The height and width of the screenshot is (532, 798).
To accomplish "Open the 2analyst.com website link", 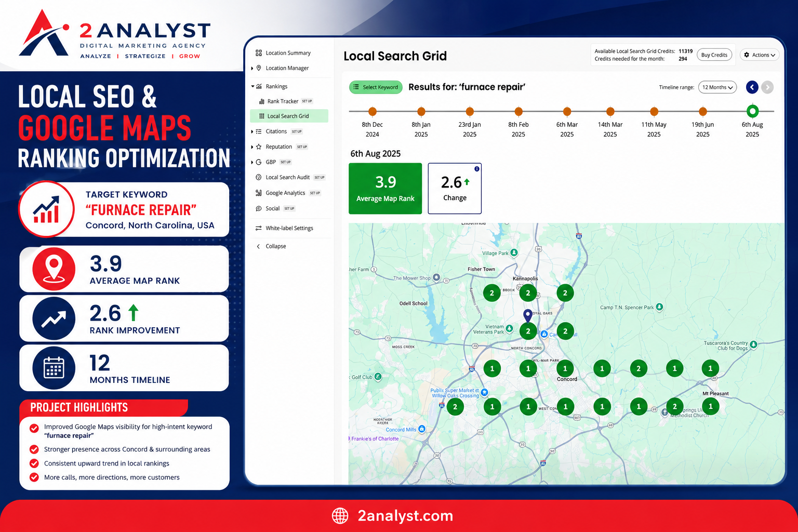I will coord(405,516).
